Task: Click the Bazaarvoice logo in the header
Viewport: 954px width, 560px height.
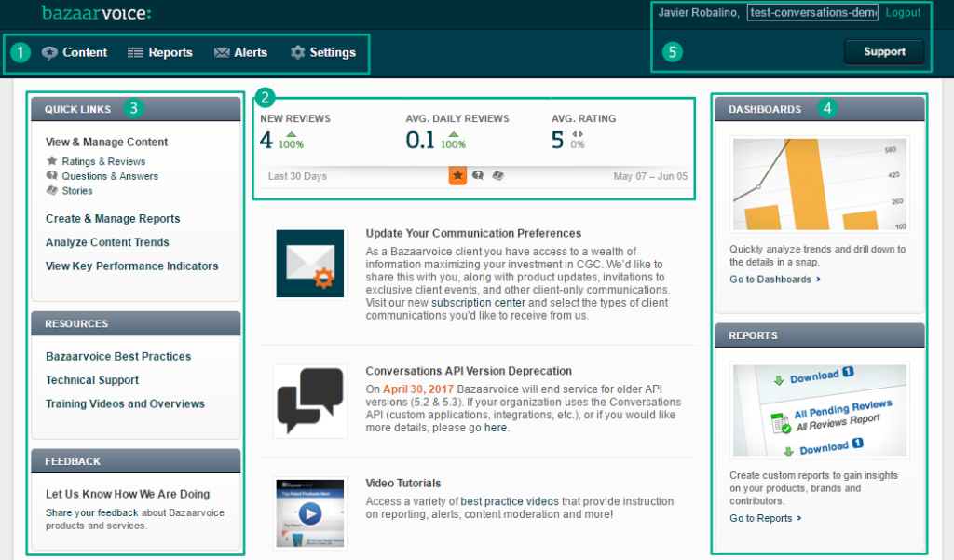Action: click(96, 13)
